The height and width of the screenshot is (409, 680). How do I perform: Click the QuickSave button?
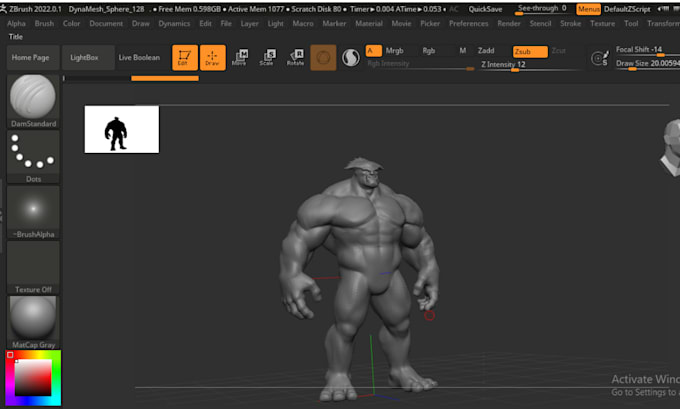click(x=485, y=9)
